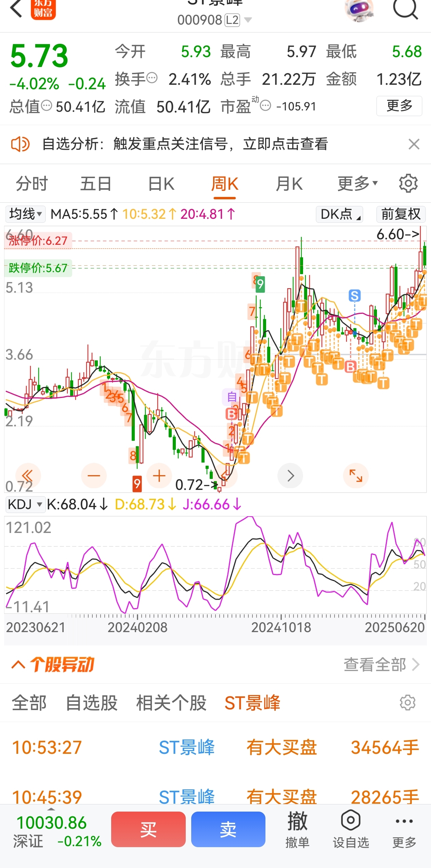Select 相关个股 filter tab
This screenshot has width=431, height=868.
(x=171, y=703)
